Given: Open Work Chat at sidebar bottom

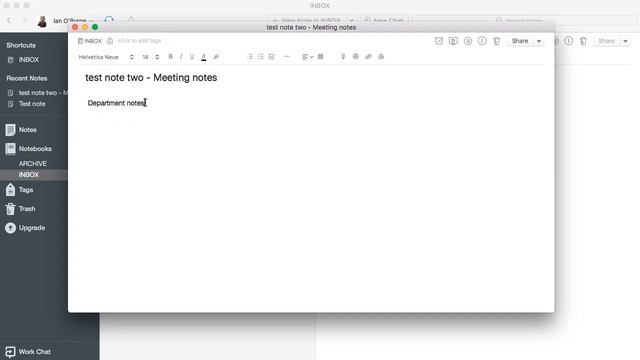Looking at the screenshot, I should 34,351.
